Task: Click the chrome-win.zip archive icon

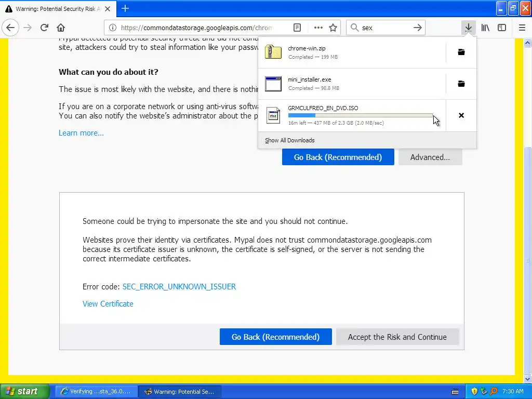Action: coord(273,52)
